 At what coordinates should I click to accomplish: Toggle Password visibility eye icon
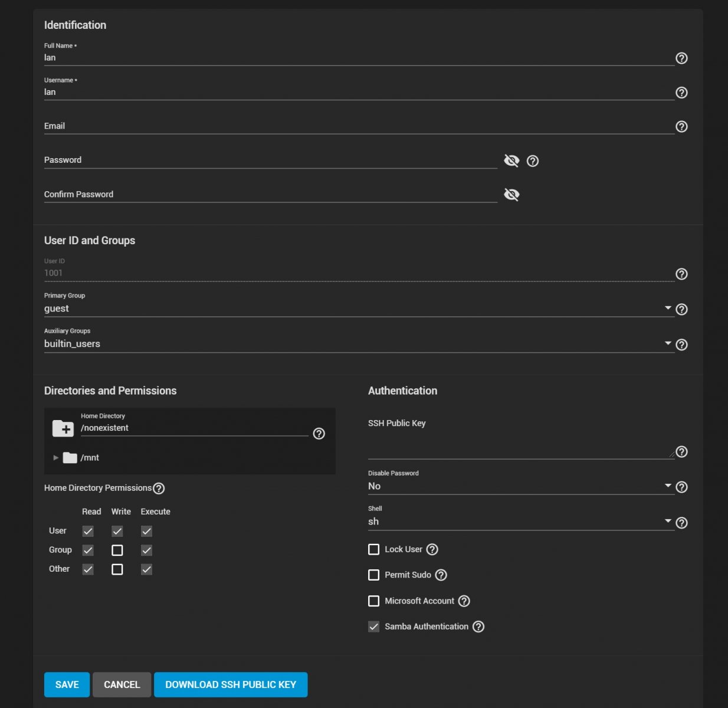click(511, 160)
